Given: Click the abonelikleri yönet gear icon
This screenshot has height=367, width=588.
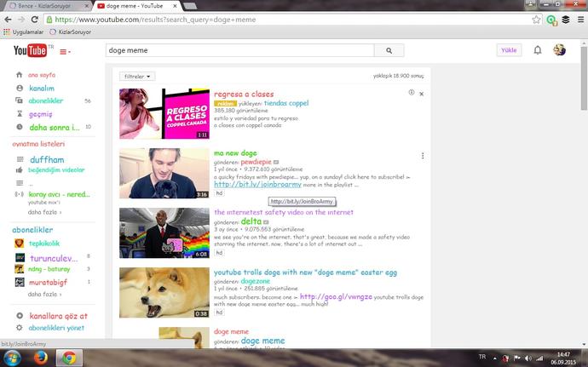Looking at the screenshot, I should (20, 328).
